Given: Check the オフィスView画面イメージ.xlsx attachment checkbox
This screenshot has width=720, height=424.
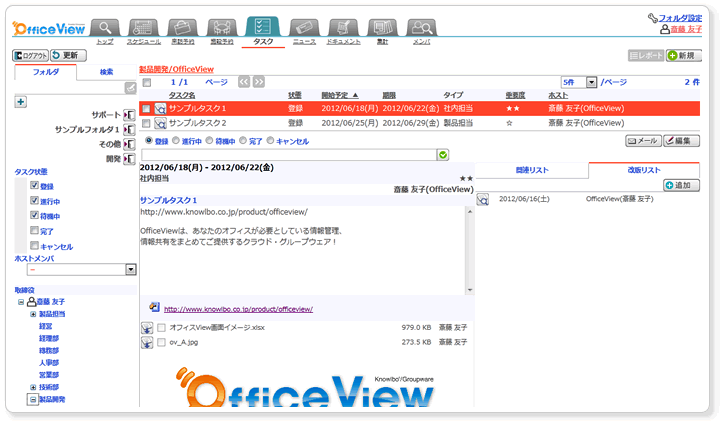Looking at the screenshot, I should 161,328.
